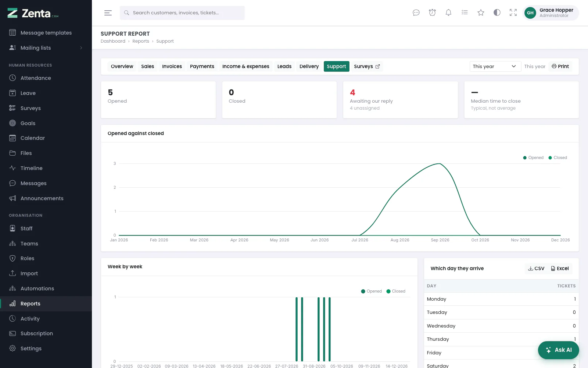Open Teams in sidebar
The image size is (588, 368).
46,244
